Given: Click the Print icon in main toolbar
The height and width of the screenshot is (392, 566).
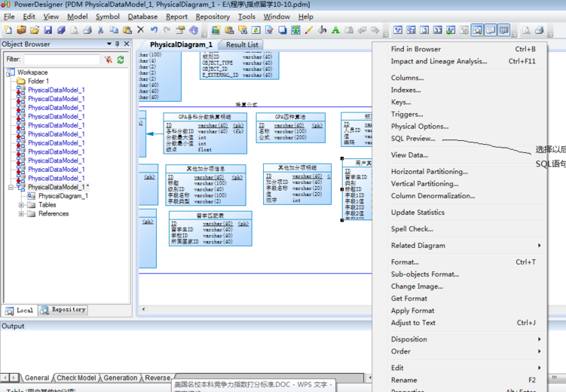Looking at the screenshot, I should click(87, 30).
